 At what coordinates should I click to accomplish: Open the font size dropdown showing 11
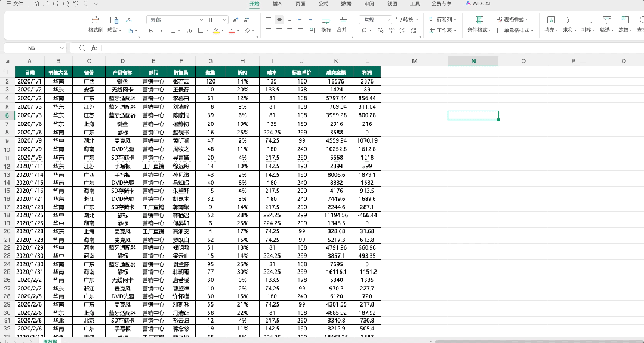(x=224, y=20)
